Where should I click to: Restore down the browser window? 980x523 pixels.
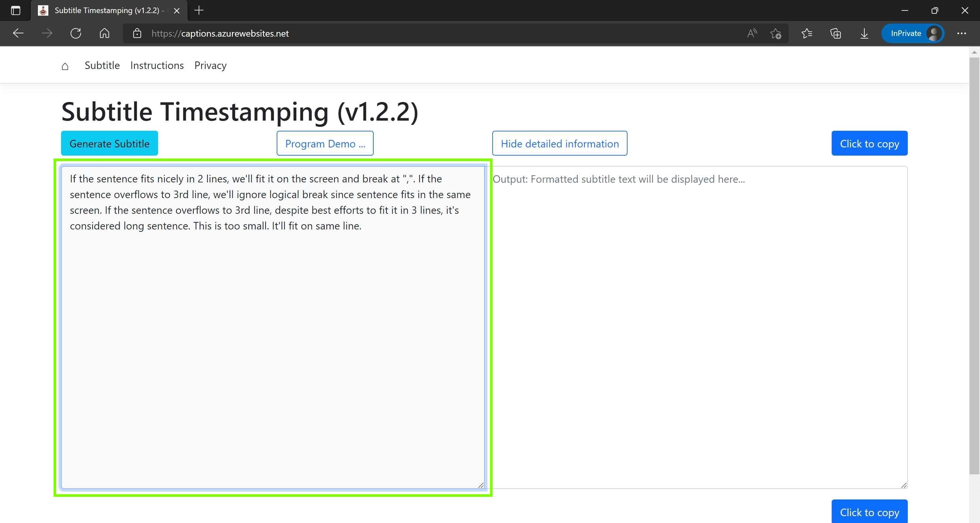pyautogui.click(x=935, y=10)
